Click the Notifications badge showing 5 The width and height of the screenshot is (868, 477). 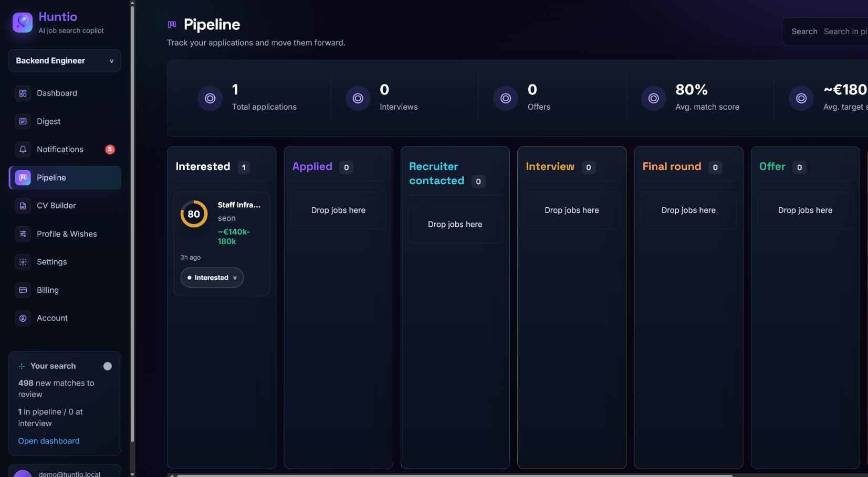pos(110,150)
